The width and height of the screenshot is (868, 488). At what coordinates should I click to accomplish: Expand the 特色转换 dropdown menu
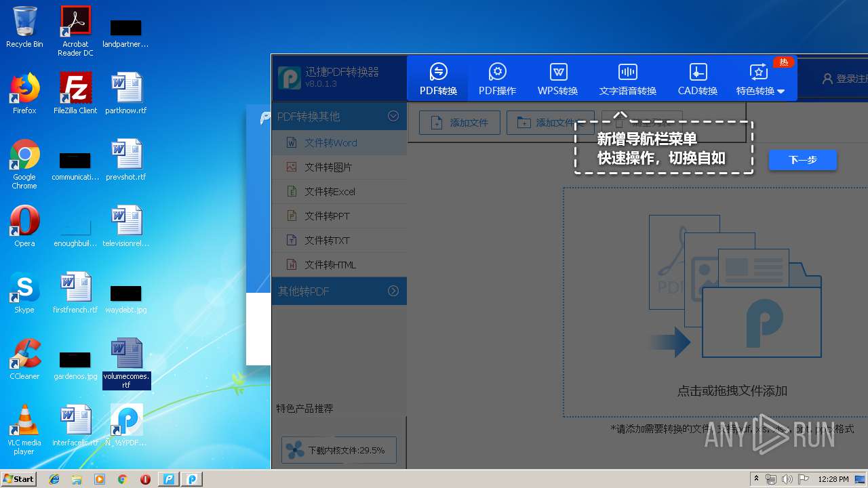pos(760,79)
